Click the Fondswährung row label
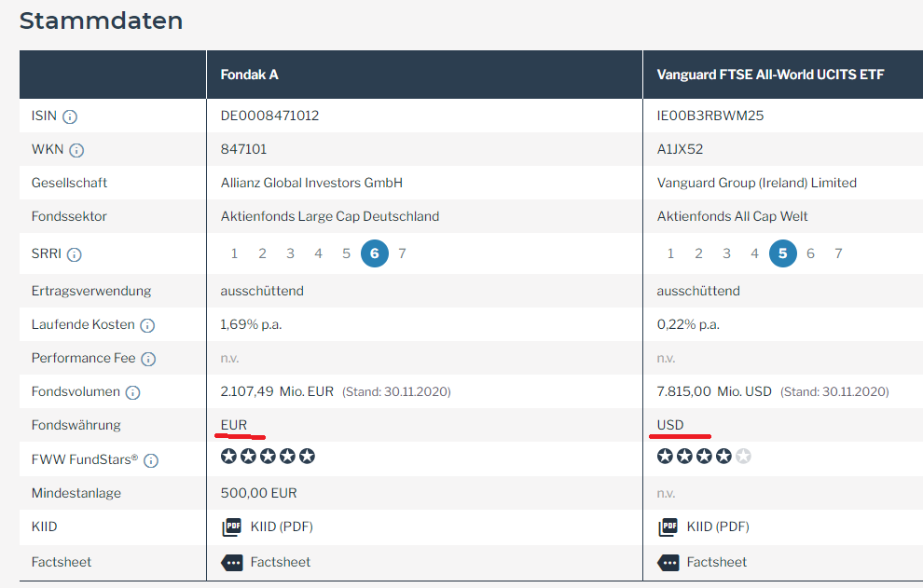Screen dimensions: 923x588 click(76, 425)
